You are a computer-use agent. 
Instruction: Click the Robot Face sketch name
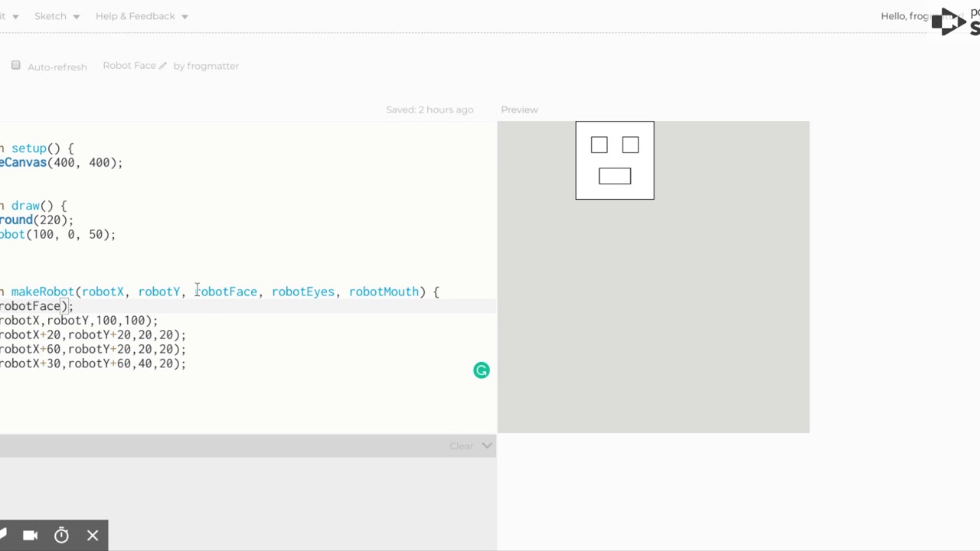[x=129, y=66]
